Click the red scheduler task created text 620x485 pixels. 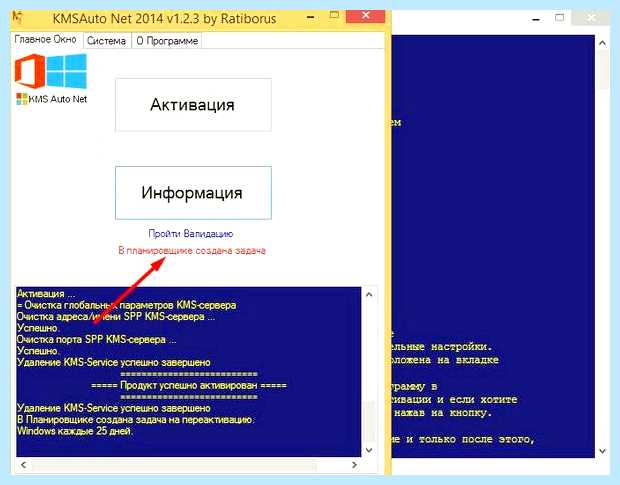click(192, 251)
